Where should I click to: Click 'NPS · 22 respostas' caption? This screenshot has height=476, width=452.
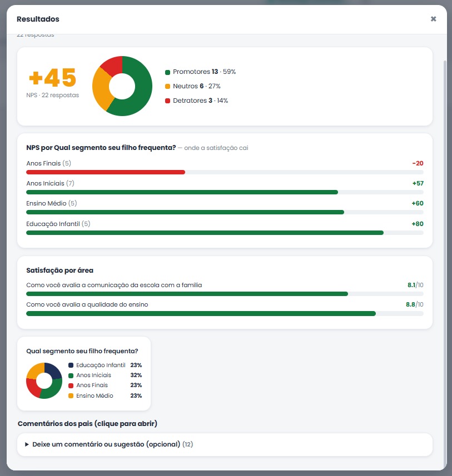[53, 95]
